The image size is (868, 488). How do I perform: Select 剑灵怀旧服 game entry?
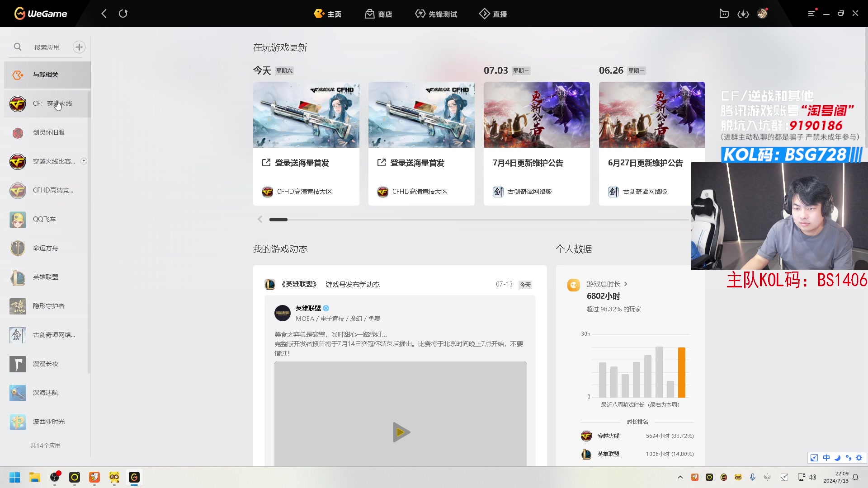point(47,132)
